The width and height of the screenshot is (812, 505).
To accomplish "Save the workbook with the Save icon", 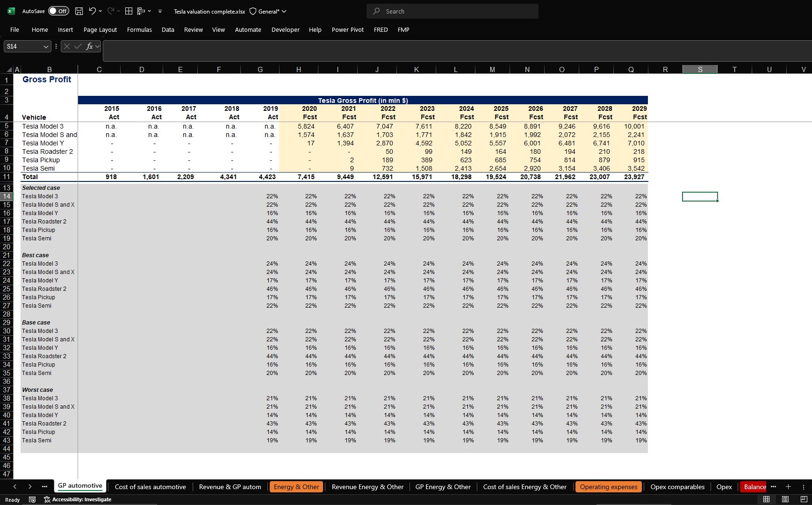I will coord(79,11).
